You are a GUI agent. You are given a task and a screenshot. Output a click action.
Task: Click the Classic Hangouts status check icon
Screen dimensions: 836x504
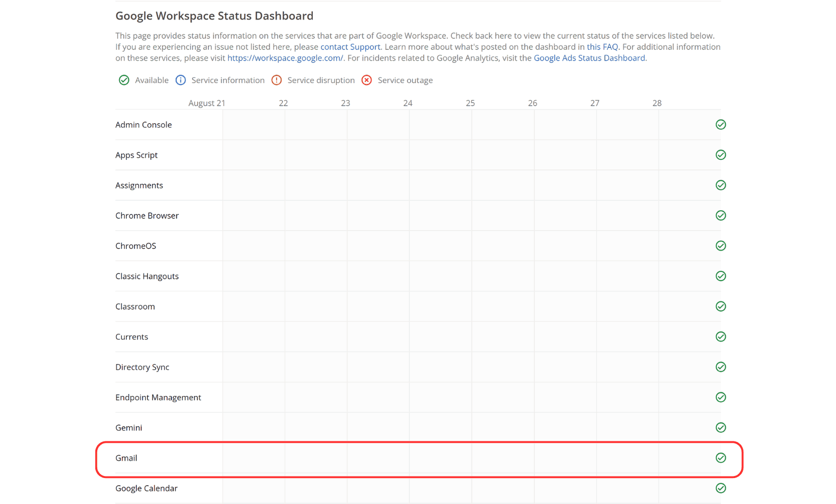point(720,276)
